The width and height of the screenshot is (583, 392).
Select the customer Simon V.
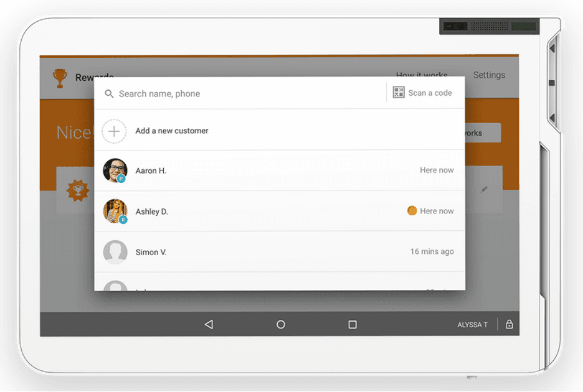pos(151,252)
